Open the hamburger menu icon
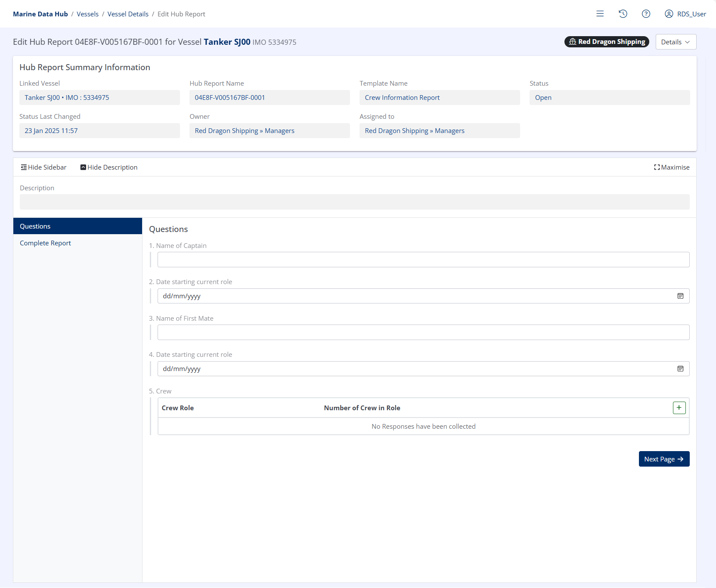Image resolution: width=716 pixels, height=588 pixels. coord(600,14)
